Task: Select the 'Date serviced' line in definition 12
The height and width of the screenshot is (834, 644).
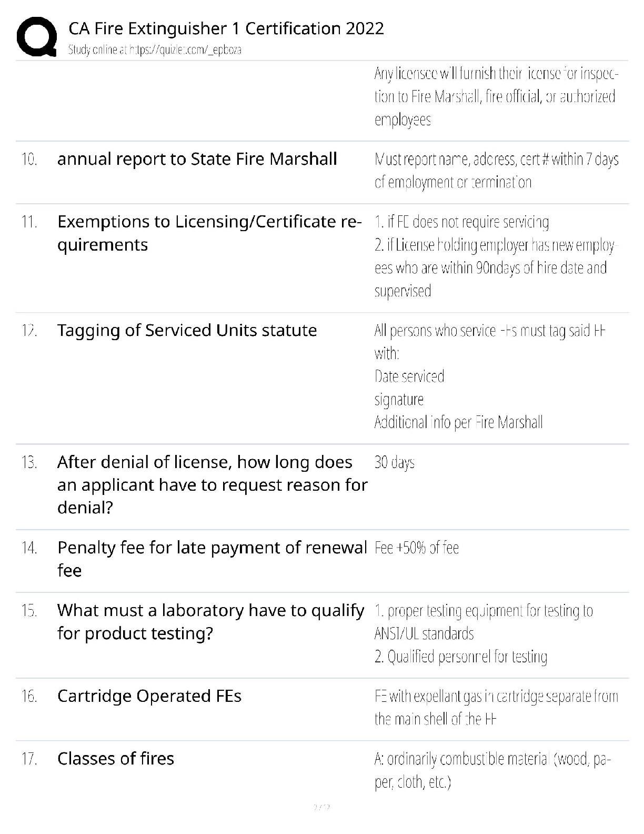Action: point(409,376)
